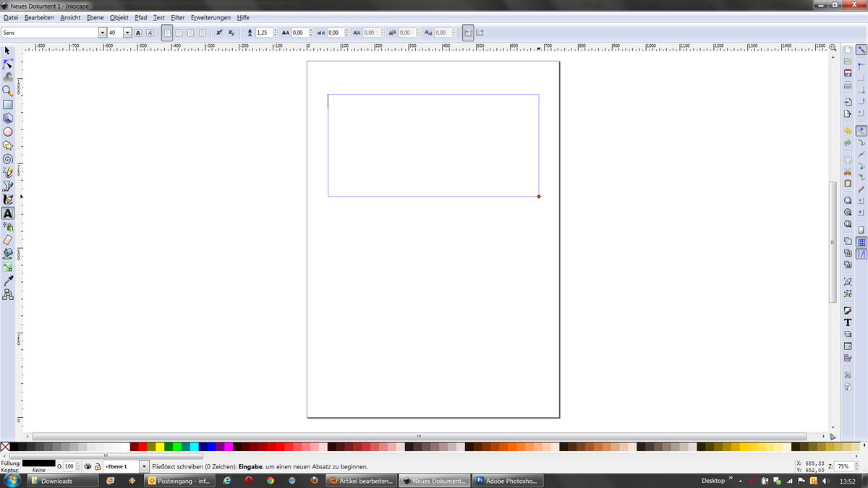Select the Gradient tool

(x=8, y=267)
